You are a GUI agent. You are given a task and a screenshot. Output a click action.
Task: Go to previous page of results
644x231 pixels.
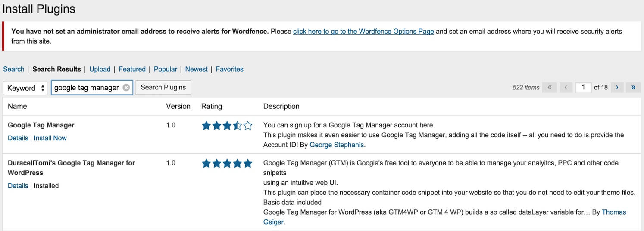566,87
